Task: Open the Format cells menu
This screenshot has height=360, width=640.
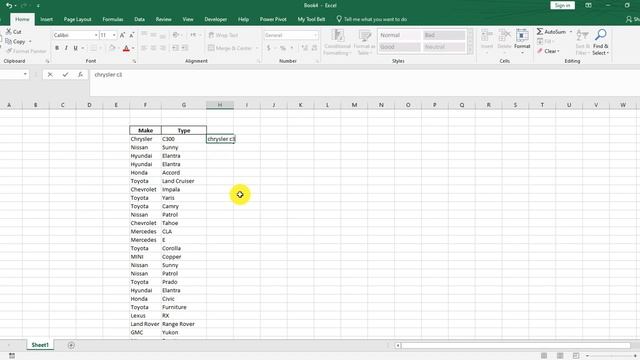Action: point(522,41)
